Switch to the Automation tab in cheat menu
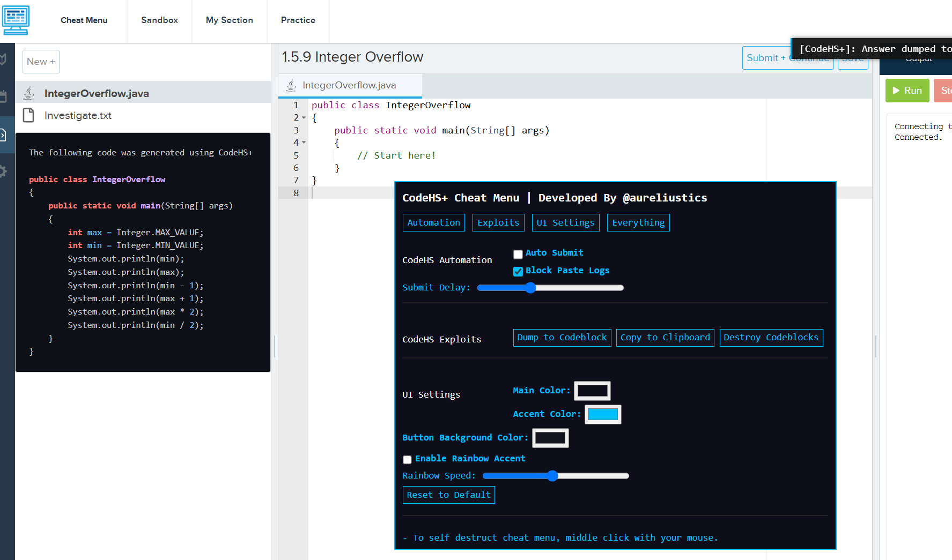 coord(434,223)
